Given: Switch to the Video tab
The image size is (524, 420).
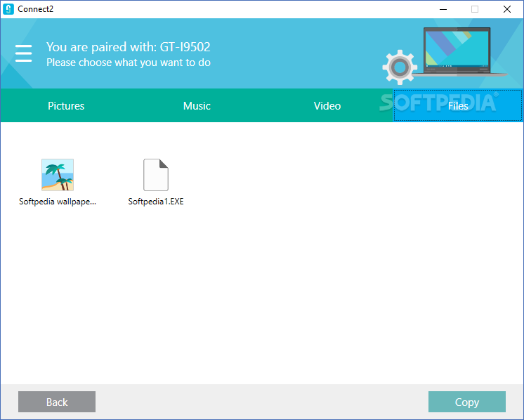Looking at the screenshot, I should [327, 105].
